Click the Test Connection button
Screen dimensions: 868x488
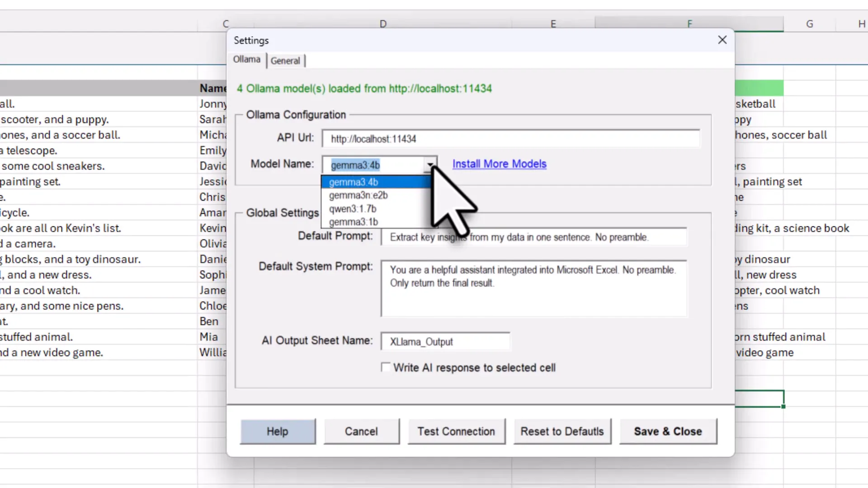456,431
